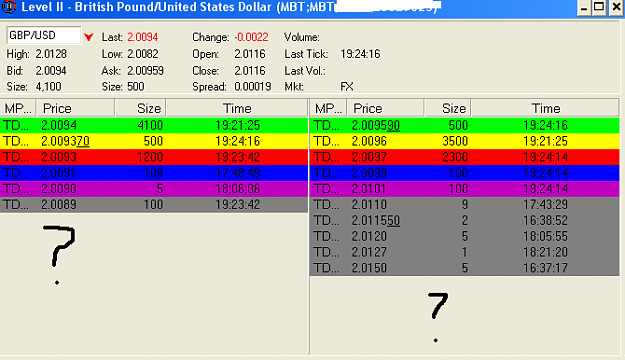Click the ask size cell 2300
This screenshot has width=625, height=360.
455,157
